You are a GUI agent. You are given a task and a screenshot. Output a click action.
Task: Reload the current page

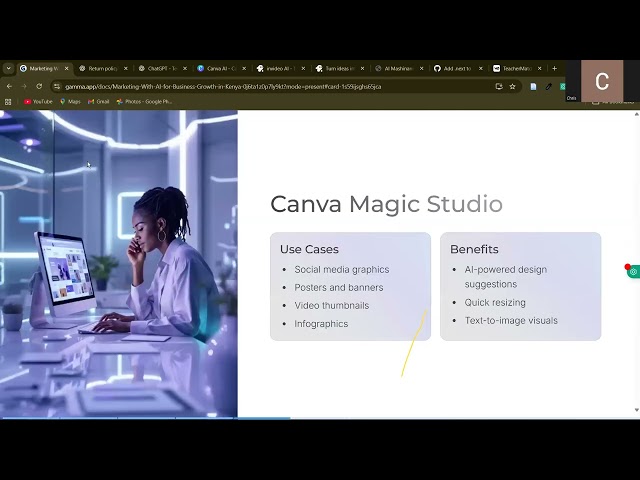(39, 87)
